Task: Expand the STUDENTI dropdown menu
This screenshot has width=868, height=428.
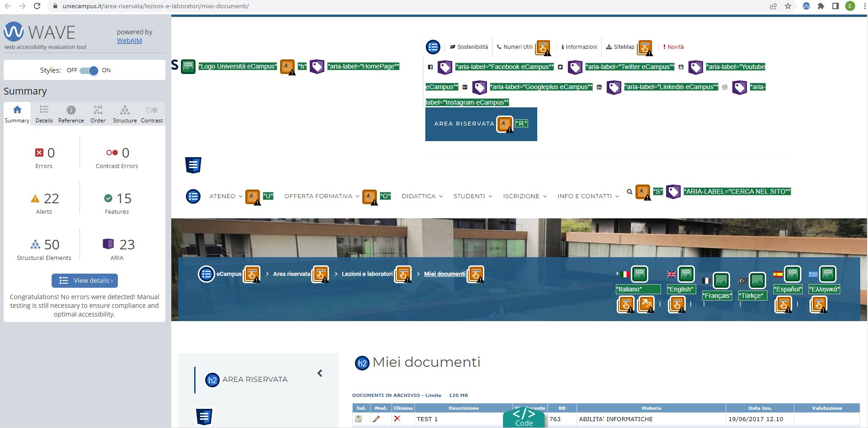Action: pos(472,196)
